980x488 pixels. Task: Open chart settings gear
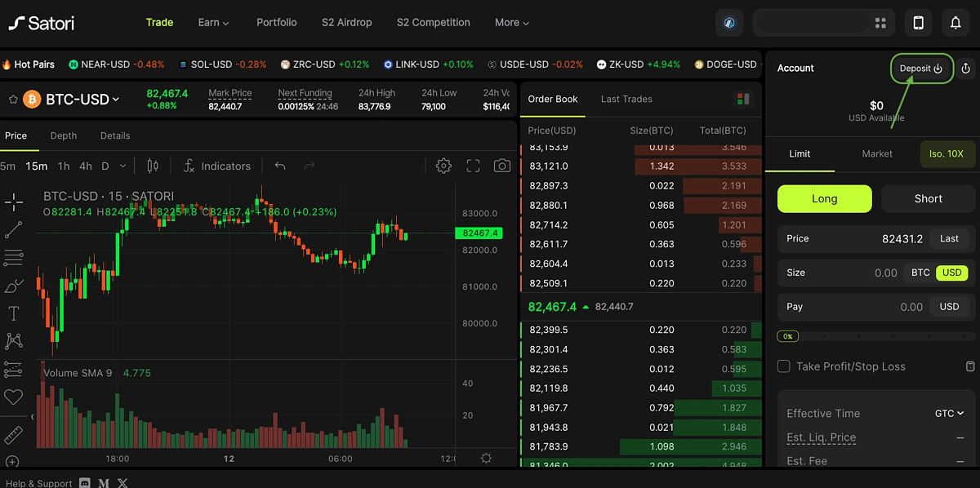coord(443,166)
